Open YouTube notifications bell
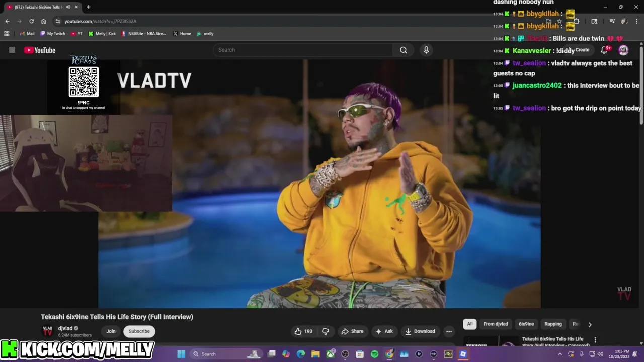 pyautogui.click(x=604, y=50)
